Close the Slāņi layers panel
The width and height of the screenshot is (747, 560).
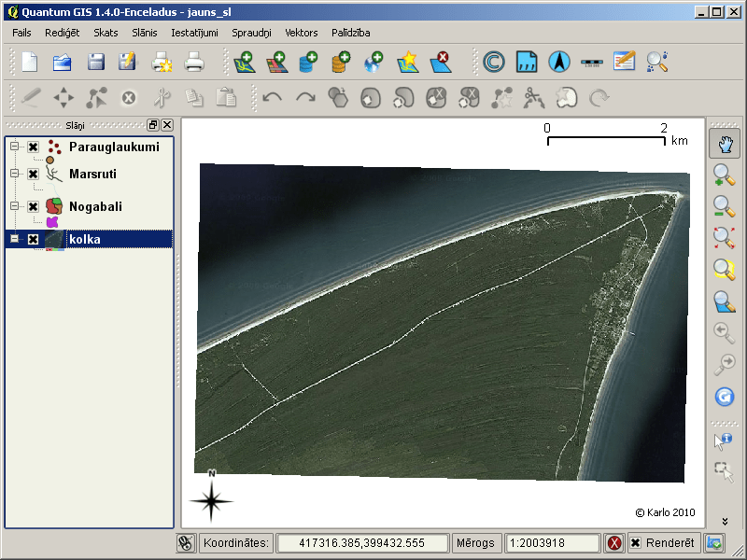(x=167, y=125)
